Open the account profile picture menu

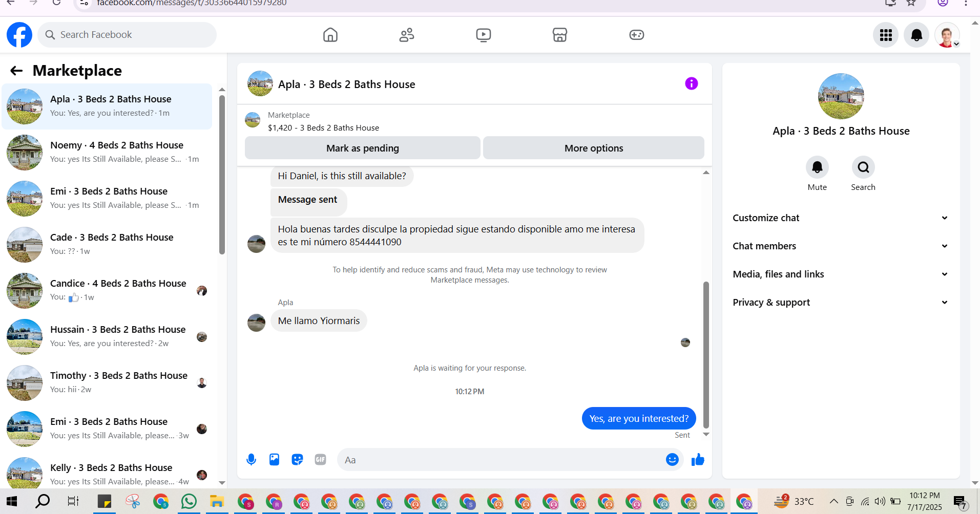point(947,35)
